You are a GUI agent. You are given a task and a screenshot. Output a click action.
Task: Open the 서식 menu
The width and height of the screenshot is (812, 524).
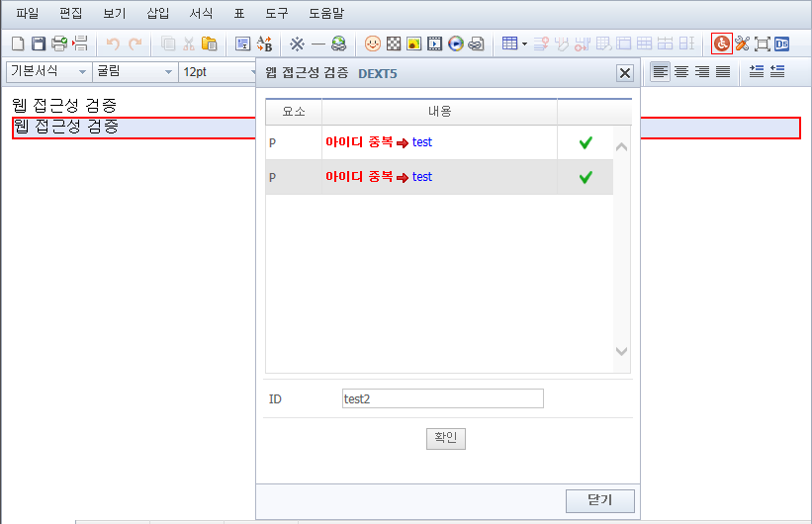201,14
